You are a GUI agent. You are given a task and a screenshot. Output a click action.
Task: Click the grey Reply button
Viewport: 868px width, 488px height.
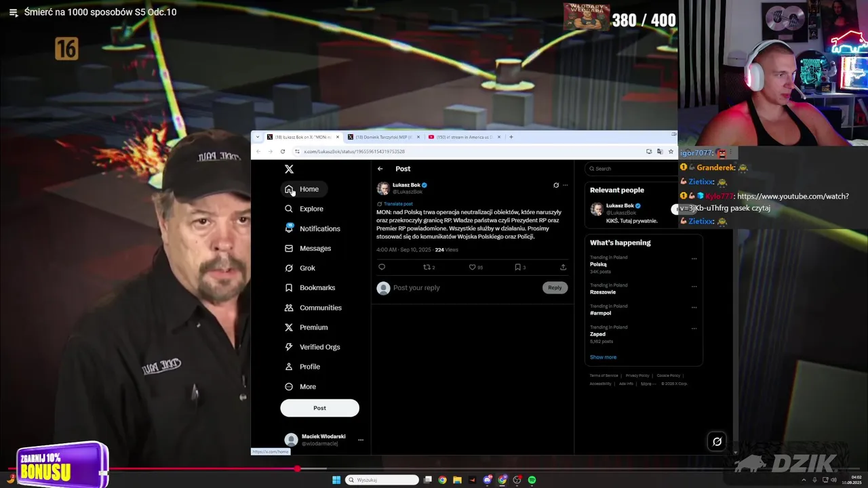[x=555, y=287]
